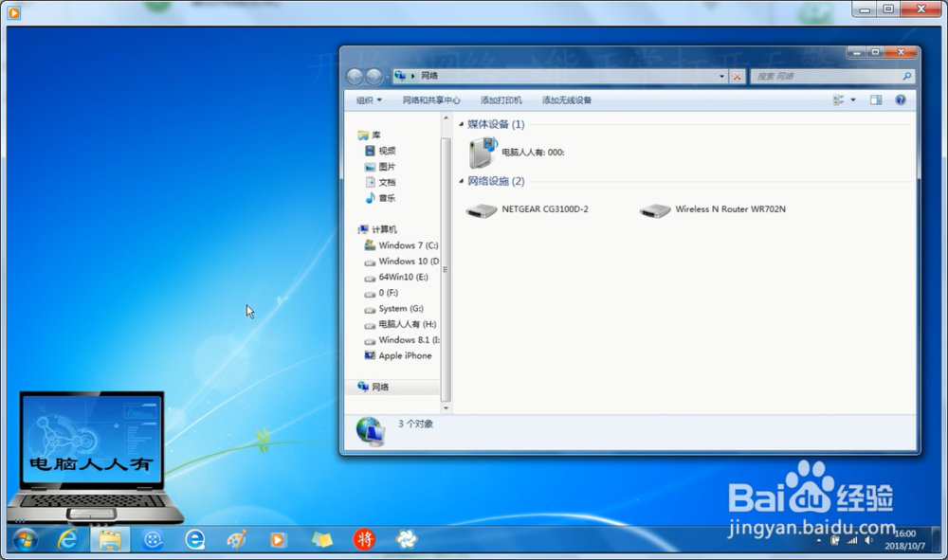Open the 组织 menu
This screenshot has width=948, height=560.
[x=369, y=100]
